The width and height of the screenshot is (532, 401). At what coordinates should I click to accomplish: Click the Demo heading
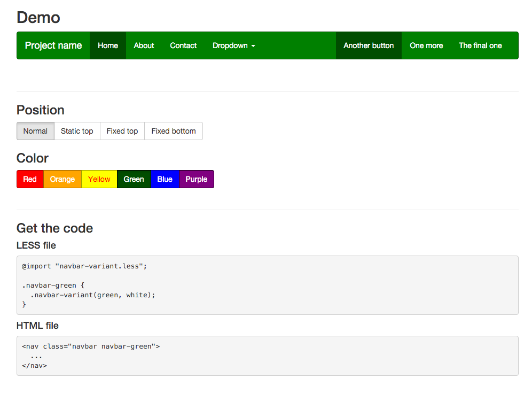[x=38, y=18]
